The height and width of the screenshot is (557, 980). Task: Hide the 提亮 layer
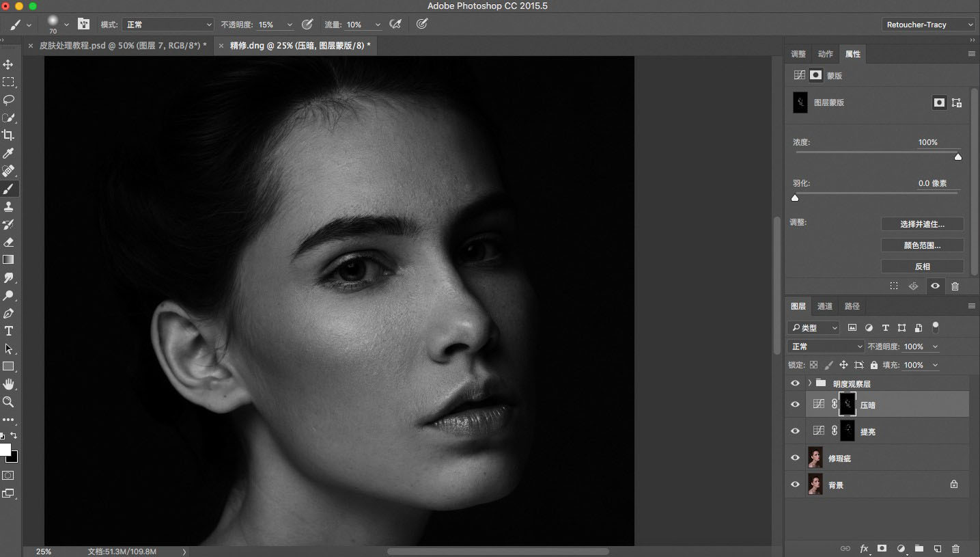pyautogui.click(x=795, y=431)
